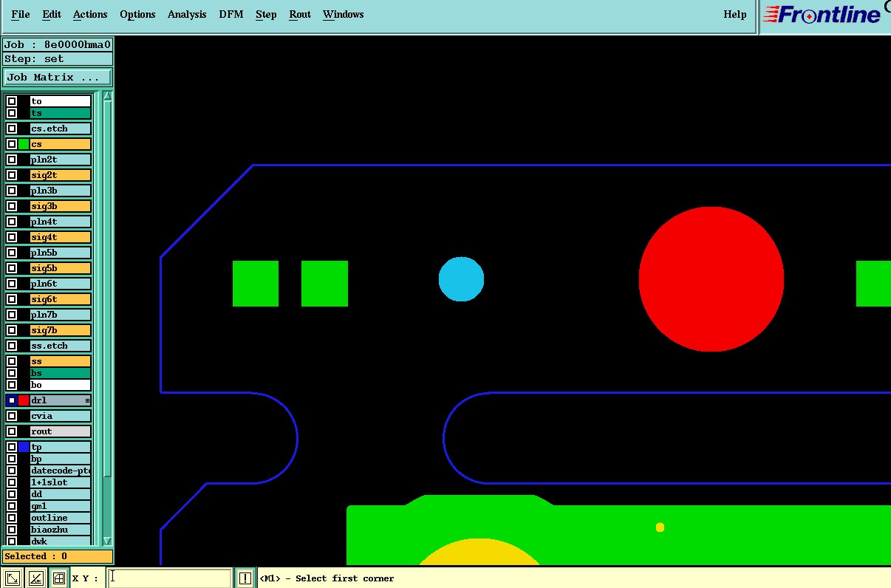The width and height of the screenshot is (891, 588).
Task: Toggle the sig2t layer checkbox
Action: coord(12,175)
